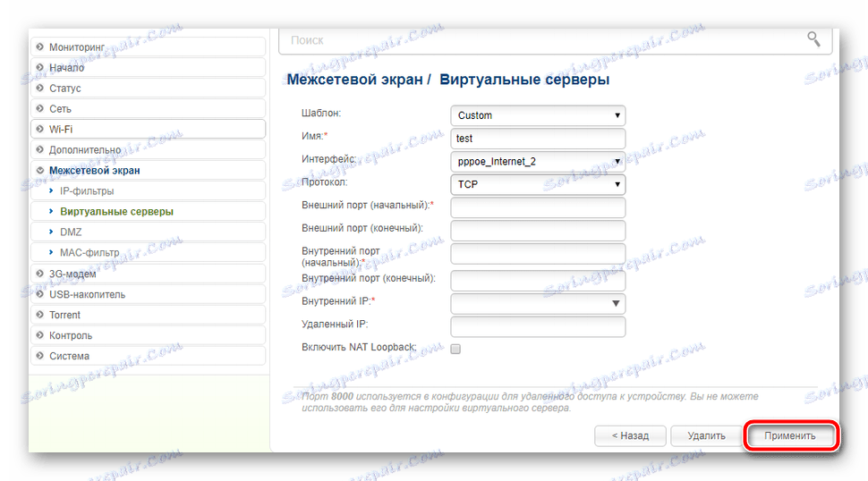Click the bullet arrow beside IP-фильтры
Screen dimensions: 868x481
click(51, 190)
